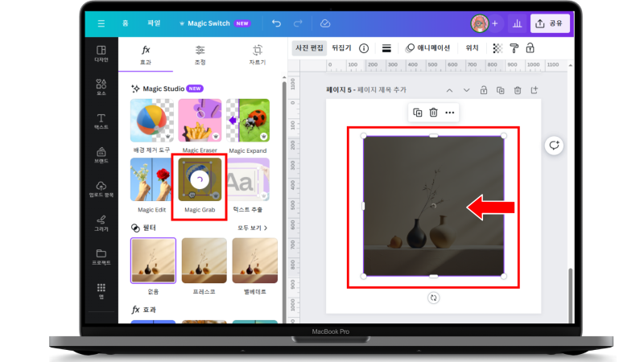Open Magic Switch
The height and width of the screenshot is (362, 644).
[x=214, y=23]
